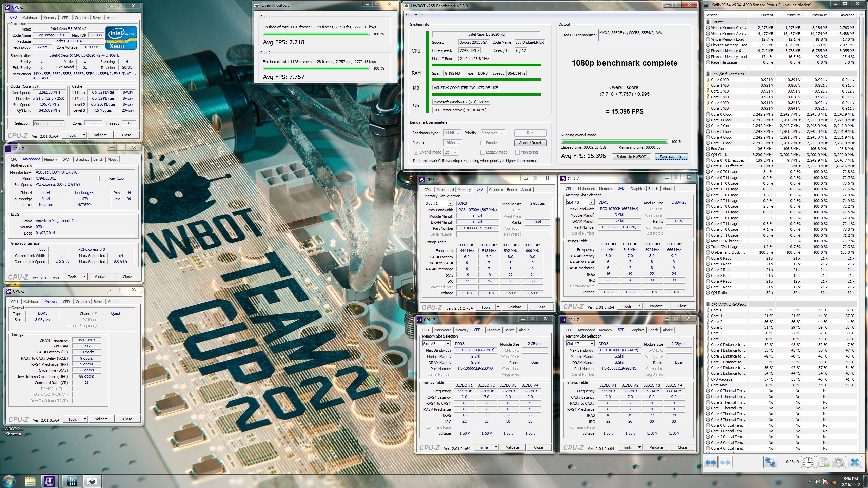The width and height of the screenshot is (868, 488).
Task: Open About tab in CPU-Z Memory window
Action: click(113, 302)
